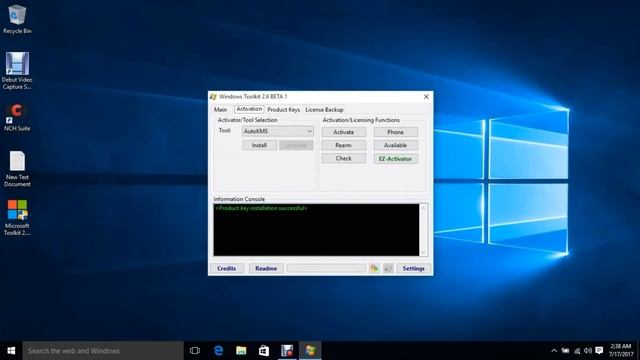This screenshot has height=360, width=640.
Task: Launch Microsoft Edge from the taskbar
Action: coord(218,351)
